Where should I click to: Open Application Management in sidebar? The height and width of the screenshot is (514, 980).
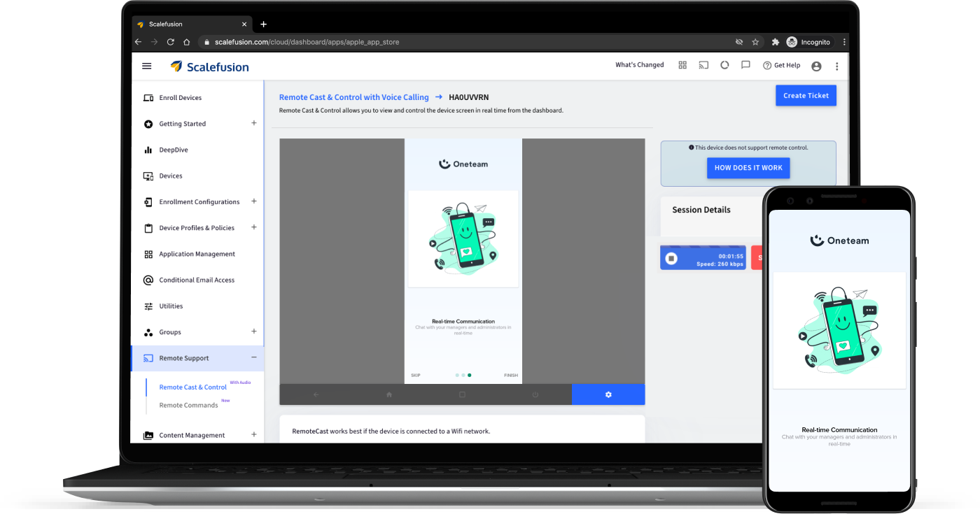click(x=197, y=254)
